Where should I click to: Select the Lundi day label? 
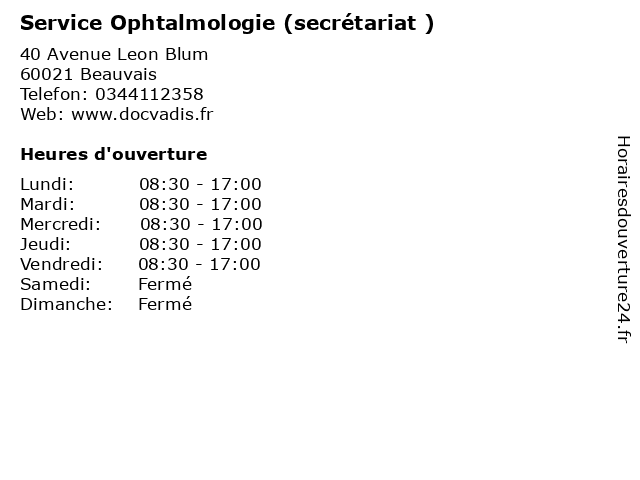(47, 184)
